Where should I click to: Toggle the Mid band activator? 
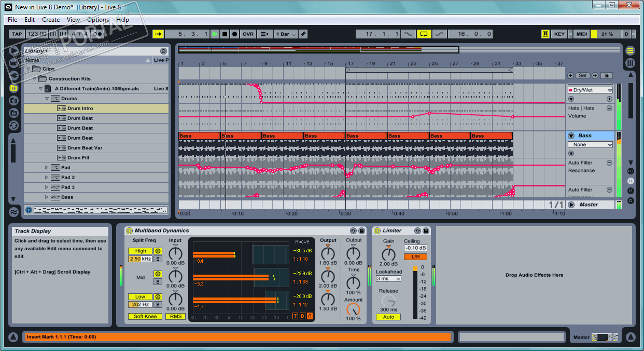click(x=158, y=274)
